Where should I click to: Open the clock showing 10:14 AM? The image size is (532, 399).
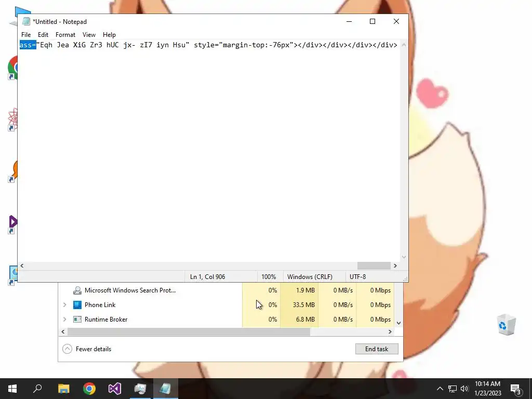[487, 389]
